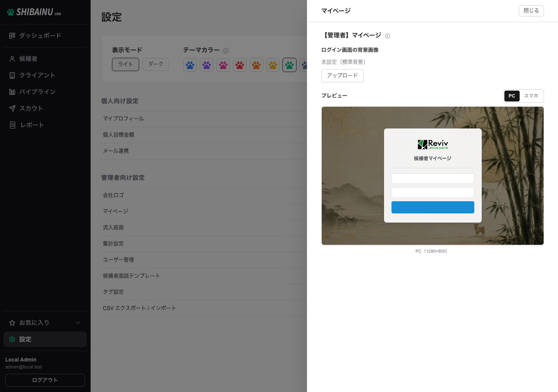Click 閉じる to close the panel
The height and width of the screenshot is (392, 558).
531,11
